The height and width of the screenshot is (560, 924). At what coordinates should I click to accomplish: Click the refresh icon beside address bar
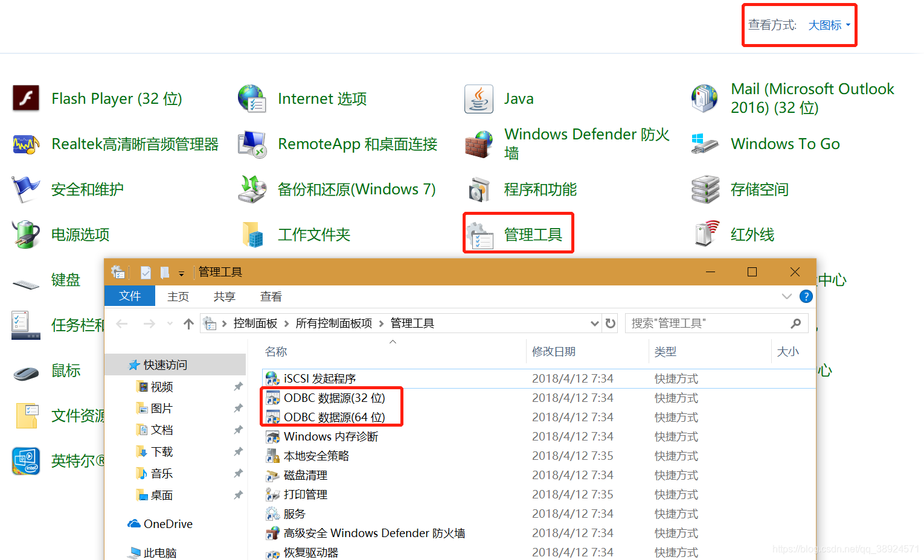(x=611, y=323)
